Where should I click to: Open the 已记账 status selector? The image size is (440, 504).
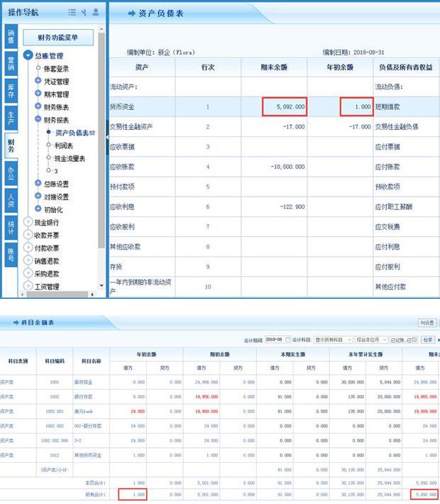[403, 340]
